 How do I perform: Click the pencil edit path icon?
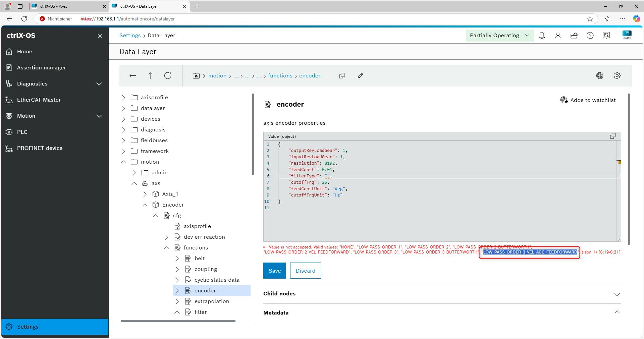(x=360, y=76)
